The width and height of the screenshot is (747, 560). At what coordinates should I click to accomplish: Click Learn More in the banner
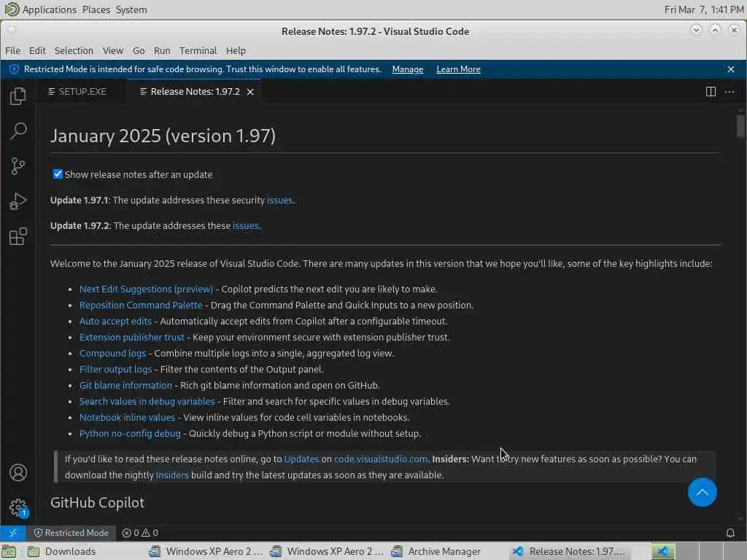[458, 69]
